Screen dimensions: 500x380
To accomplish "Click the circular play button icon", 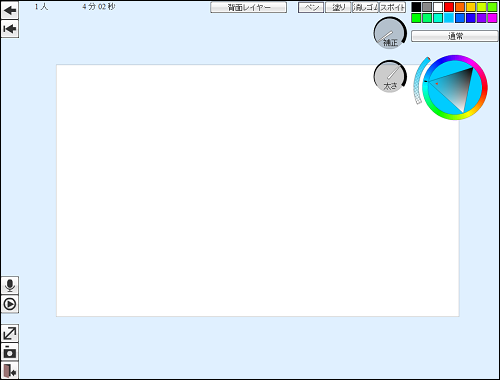I will pyautogui.click(x=10, y=304).
